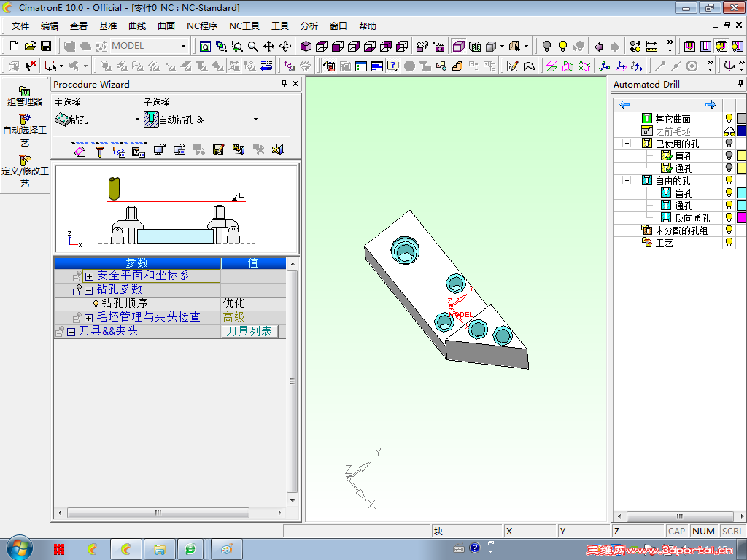Click the 刀具列表 button
The width and height of the screenshot is (747, 560).
point(249,332)
